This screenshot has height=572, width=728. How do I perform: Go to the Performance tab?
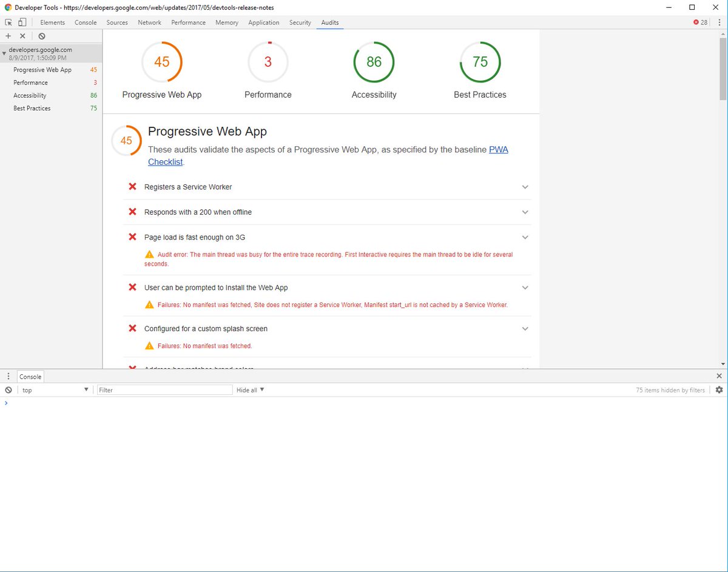coord(188,22)
